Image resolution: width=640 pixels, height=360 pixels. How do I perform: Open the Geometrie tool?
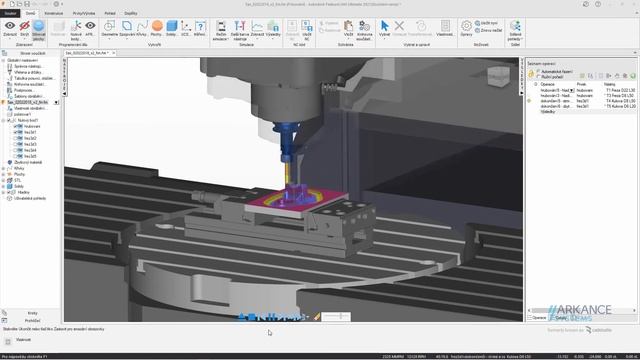[x=109, y=26]
